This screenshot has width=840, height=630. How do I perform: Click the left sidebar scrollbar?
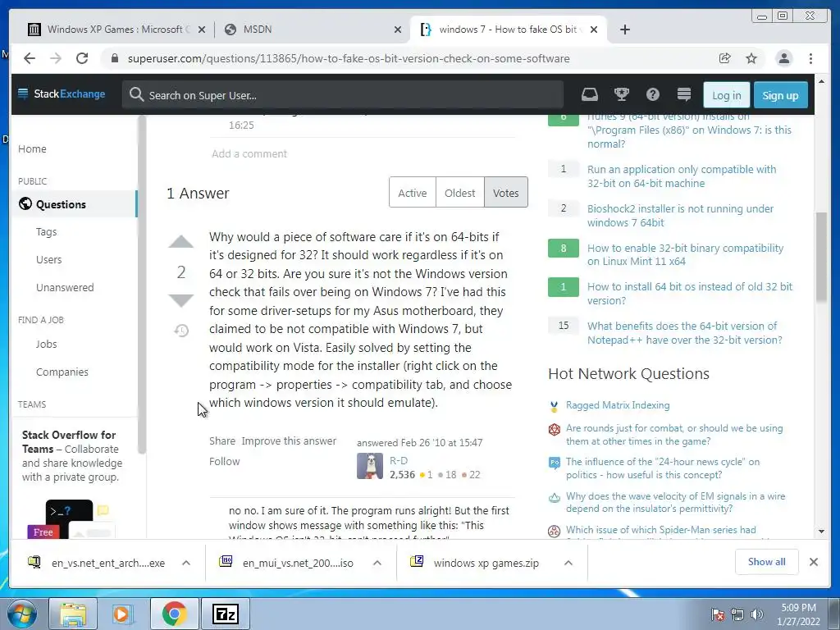141,284
